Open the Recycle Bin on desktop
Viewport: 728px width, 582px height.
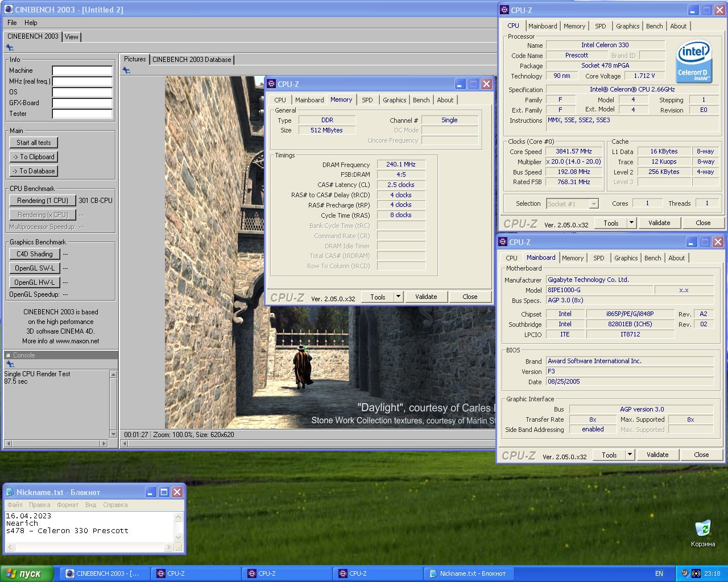click(703, 533)
